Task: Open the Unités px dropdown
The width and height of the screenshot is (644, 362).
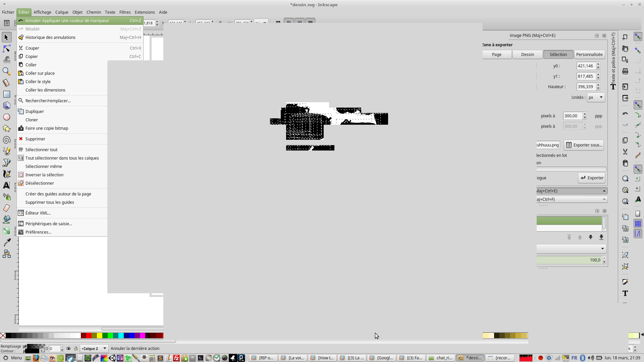Action: coord(596,98)
